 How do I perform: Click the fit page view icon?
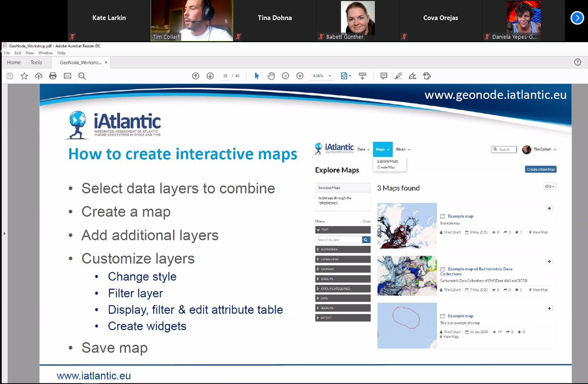pyautogui.click(x=343, y=76)
